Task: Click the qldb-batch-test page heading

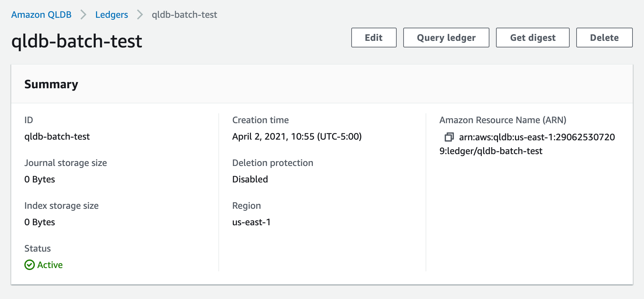Action: [x=77, y=41]
